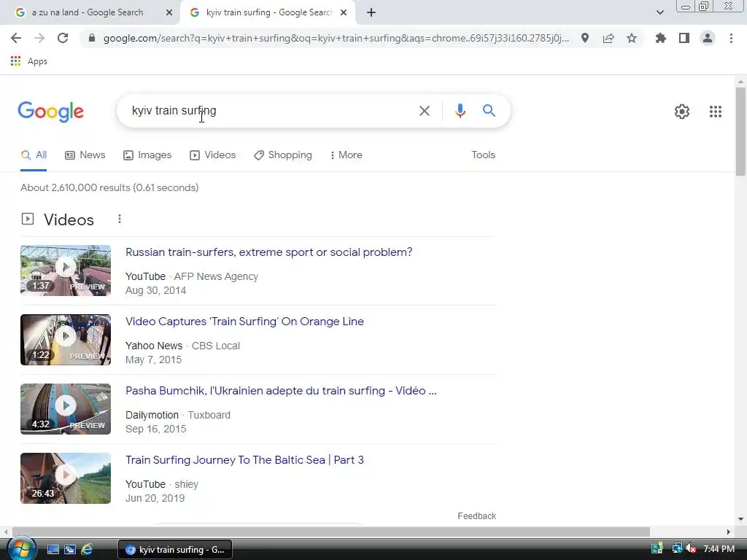The image size is (747, 560).
Task: Submit search with magnifier icon
Action: pos(489,111)
